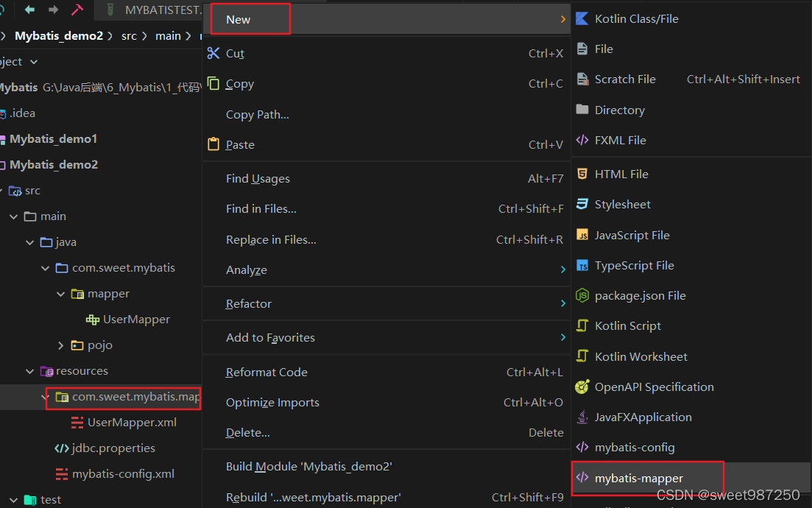Click the JavaFXApplication icon

(582, 417)
